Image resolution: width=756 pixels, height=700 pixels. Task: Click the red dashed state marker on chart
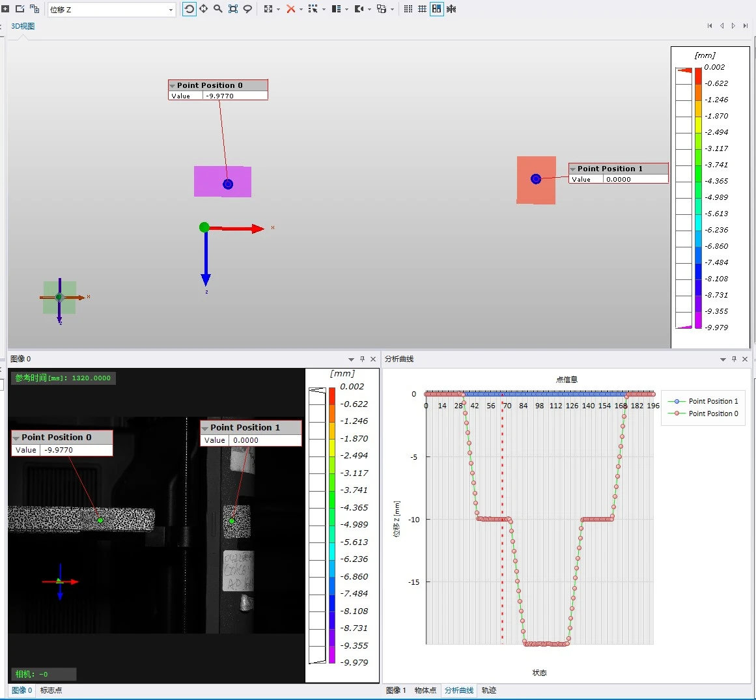(x=502, y=519)
